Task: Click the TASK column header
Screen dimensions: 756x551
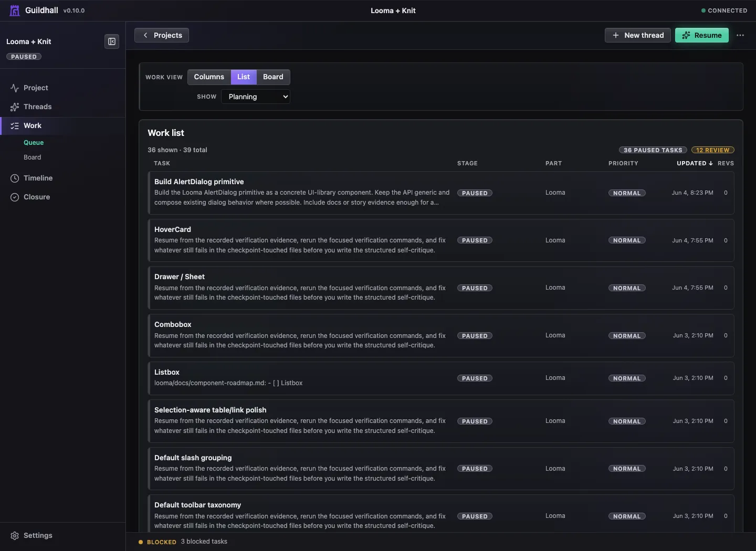Action: coord(162,163)
